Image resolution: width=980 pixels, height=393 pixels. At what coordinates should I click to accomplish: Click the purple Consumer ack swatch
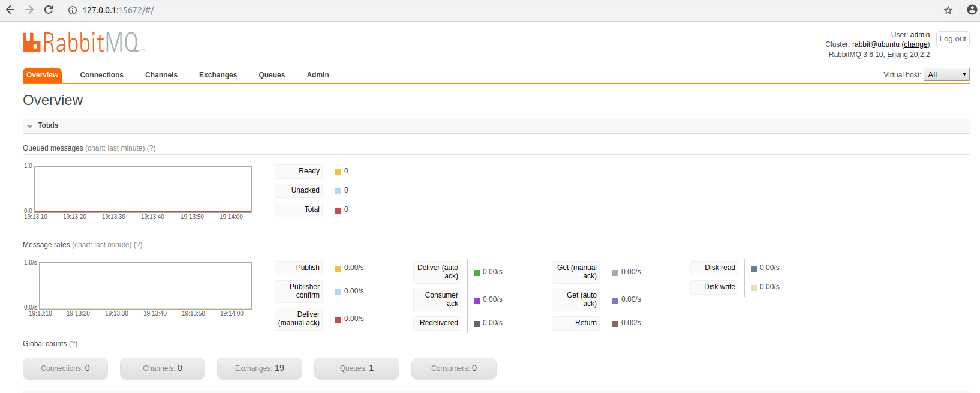point(477,301)
